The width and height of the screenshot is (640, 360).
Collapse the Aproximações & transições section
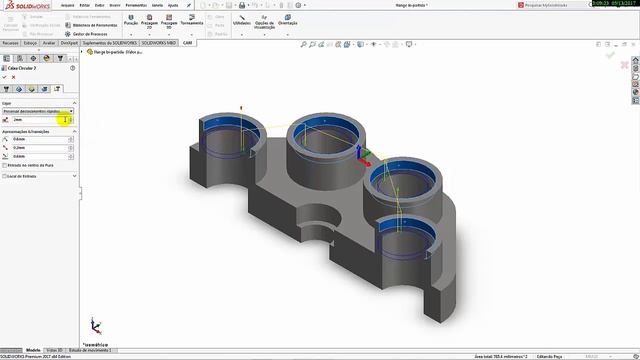[x=74, y=132]
